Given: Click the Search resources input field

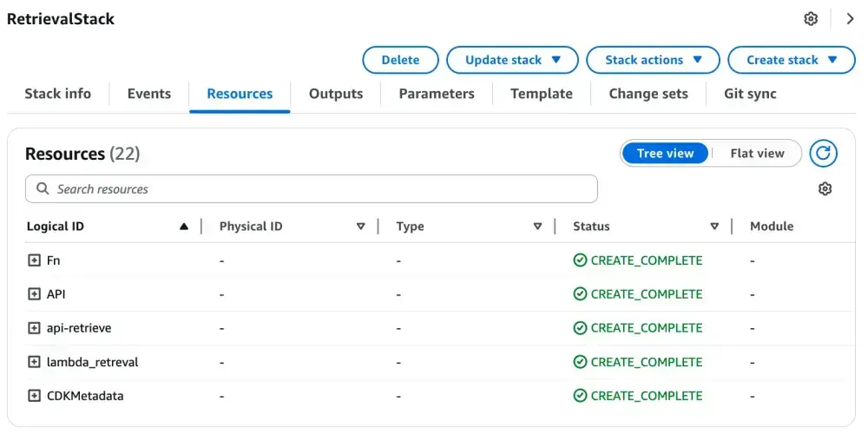Looking at the screenshot, I should [312, 189].
